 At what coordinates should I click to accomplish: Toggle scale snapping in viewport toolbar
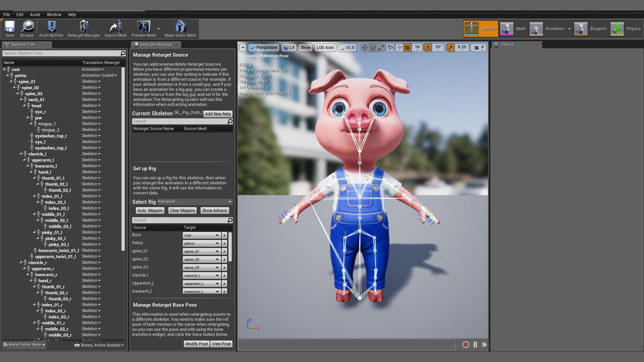[x=450, y=48]
